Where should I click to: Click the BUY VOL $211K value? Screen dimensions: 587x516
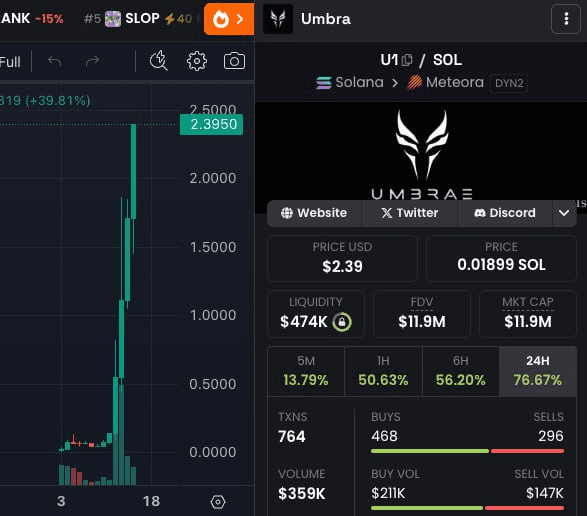pos(388,493)
